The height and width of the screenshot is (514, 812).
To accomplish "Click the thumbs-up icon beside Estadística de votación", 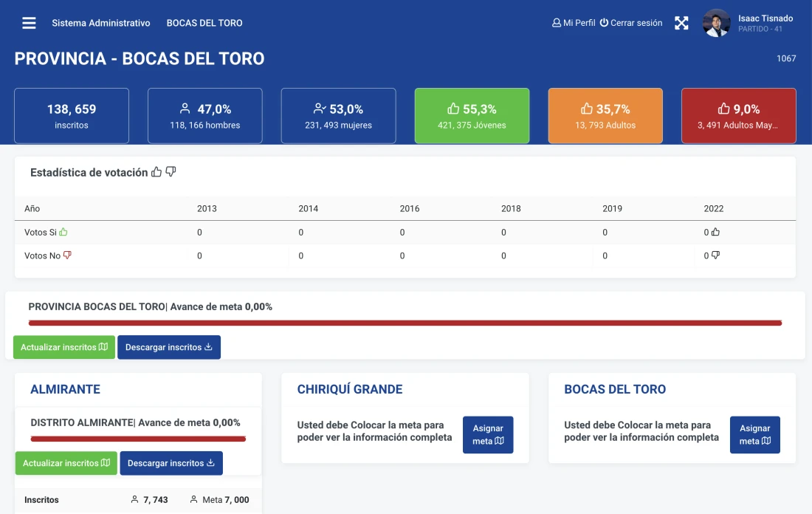I will [156, 172].
